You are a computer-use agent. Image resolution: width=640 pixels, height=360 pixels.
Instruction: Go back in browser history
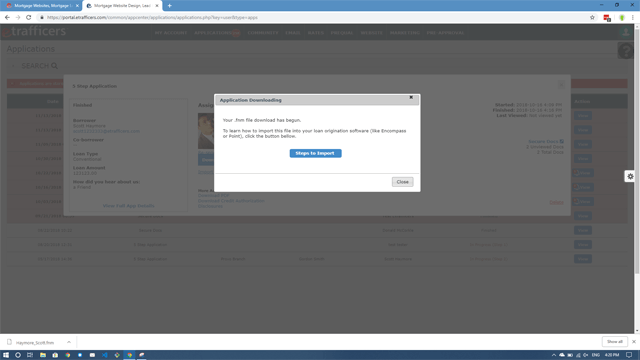(7, 18)
